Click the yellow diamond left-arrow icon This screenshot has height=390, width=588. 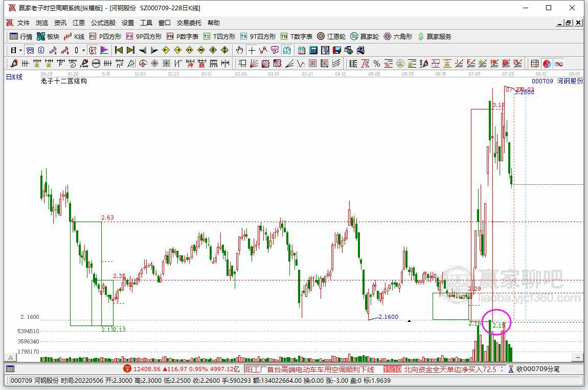tap(166, 50)
